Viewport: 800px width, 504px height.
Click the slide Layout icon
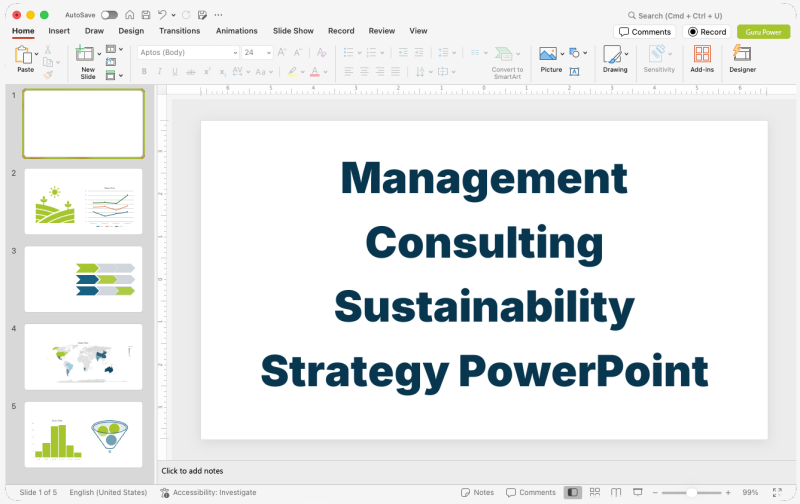point(111,49)
